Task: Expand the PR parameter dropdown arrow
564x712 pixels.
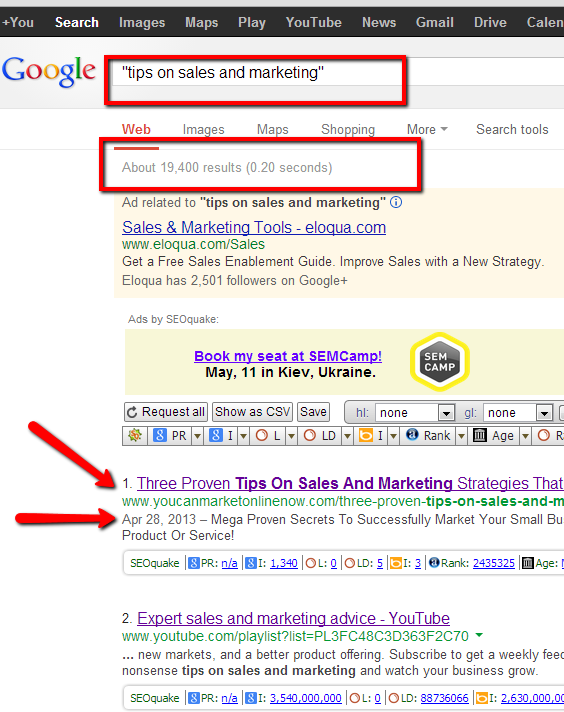Action: tap(198, 436)
